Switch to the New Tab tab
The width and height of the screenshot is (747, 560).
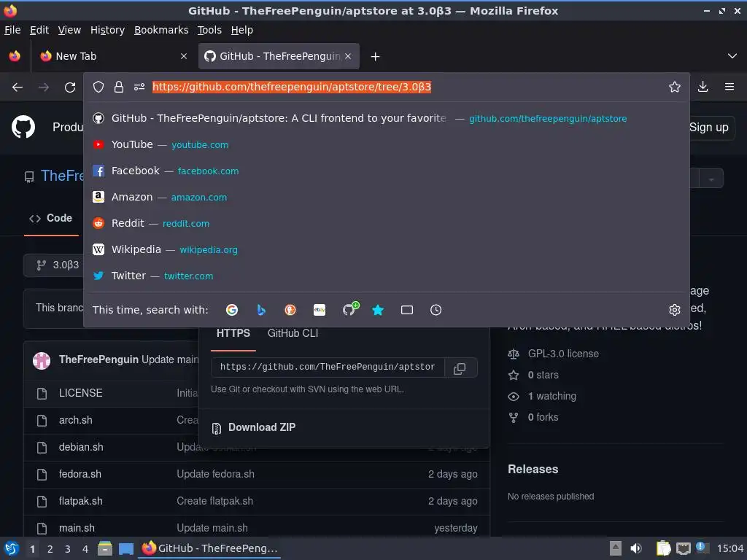(113, 56)
